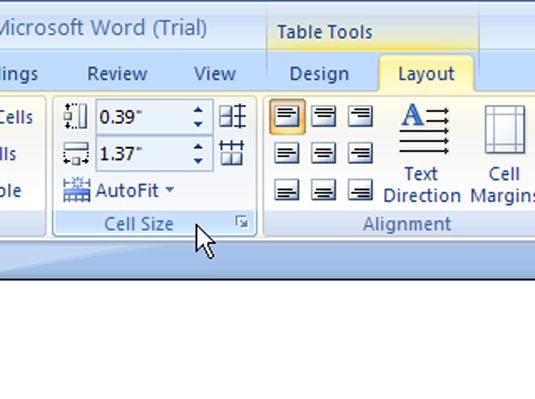This screenshot has height=399, width=535.
Task: Select Align Bottom Left alignment
Action: click(x=287, y=190)
